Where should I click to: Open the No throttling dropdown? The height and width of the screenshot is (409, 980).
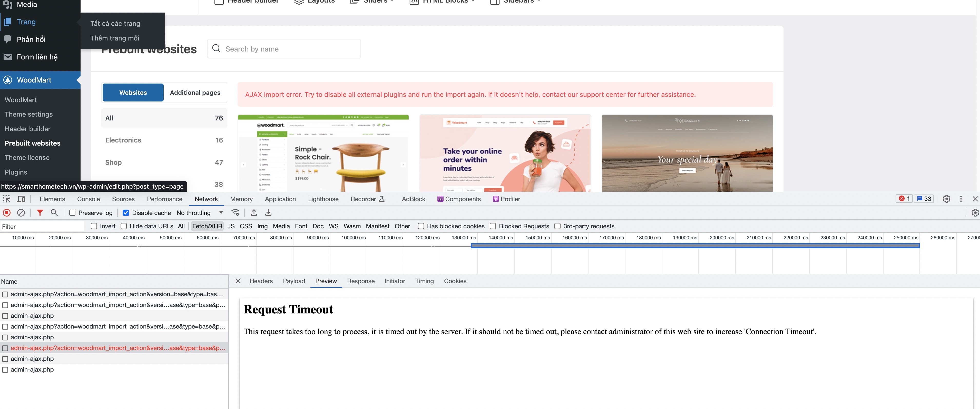click(x=199, y=213)
